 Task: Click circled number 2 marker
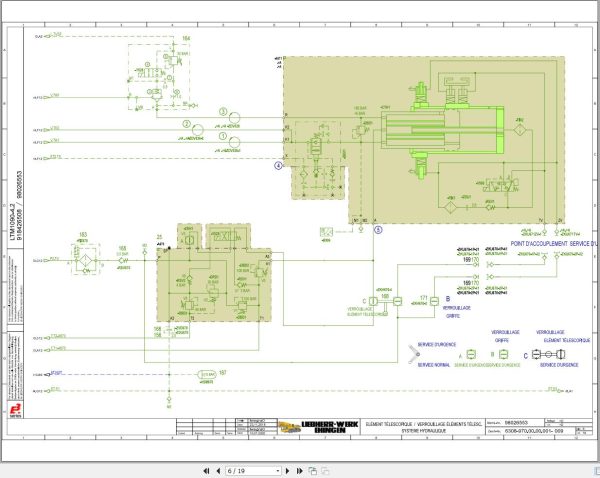pyautogui.click(x=186, y=124)
